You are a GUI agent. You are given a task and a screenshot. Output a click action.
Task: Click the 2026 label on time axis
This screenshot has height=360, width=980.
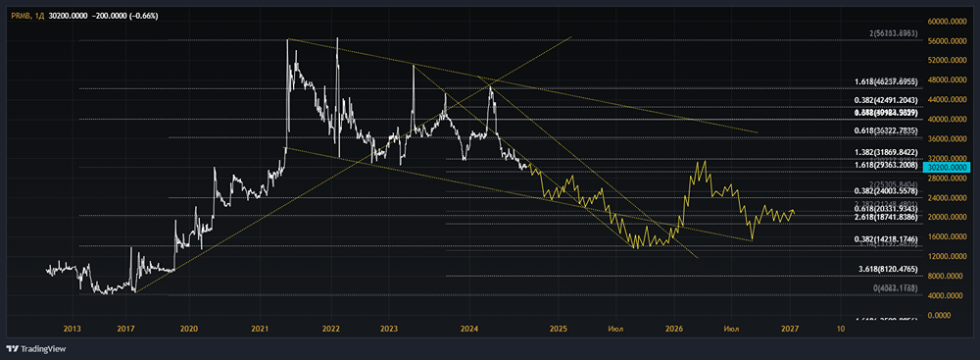pos(674,328)
